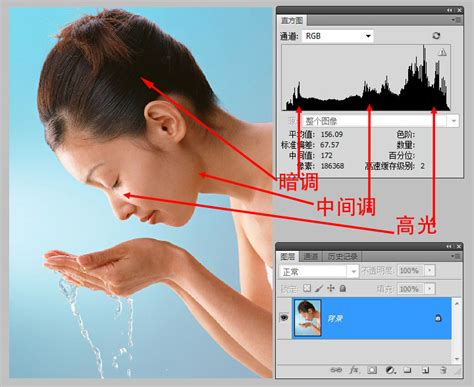Close the Histogram panel
This screenshot has height=387, width=474.
tap(459, 10)
